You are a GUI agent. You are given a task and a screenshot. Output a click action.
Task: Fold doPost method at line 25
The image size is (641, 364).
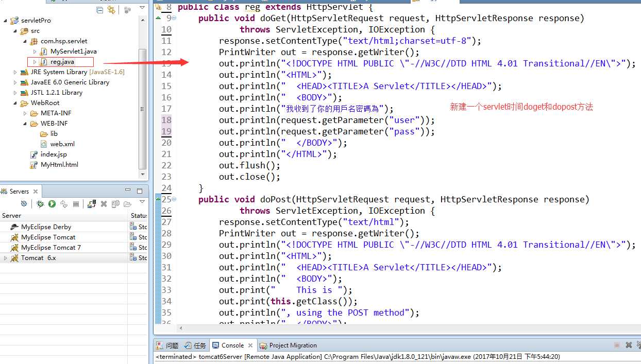pyautogui.click(x=174, y=199)
